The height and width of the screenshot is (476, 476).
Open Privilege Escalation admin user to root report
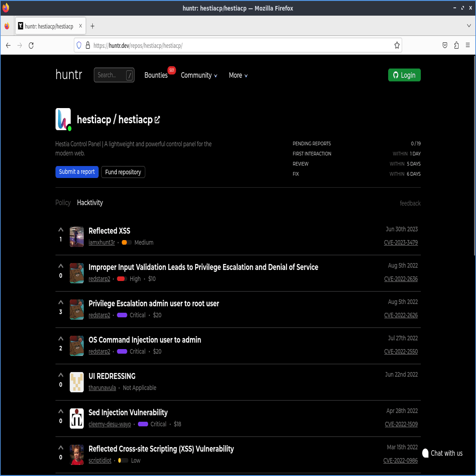click(x=154, y=304)
